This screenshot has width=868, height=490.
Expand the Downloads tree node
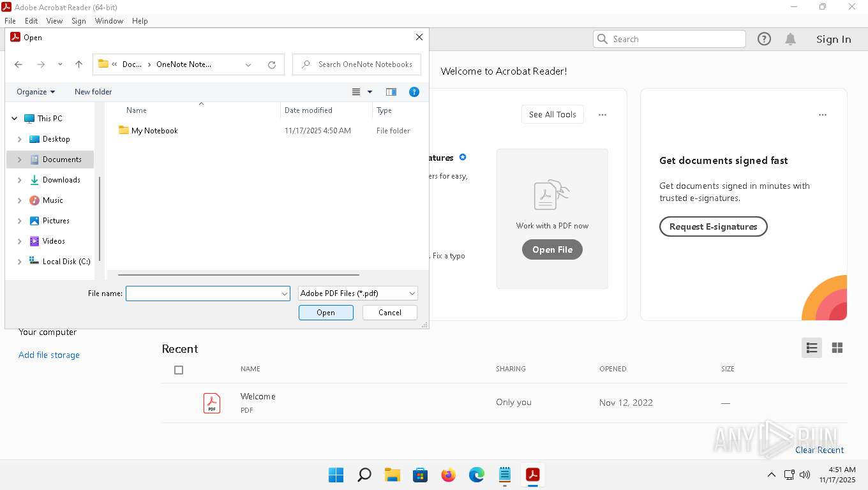tap(19, 180)
